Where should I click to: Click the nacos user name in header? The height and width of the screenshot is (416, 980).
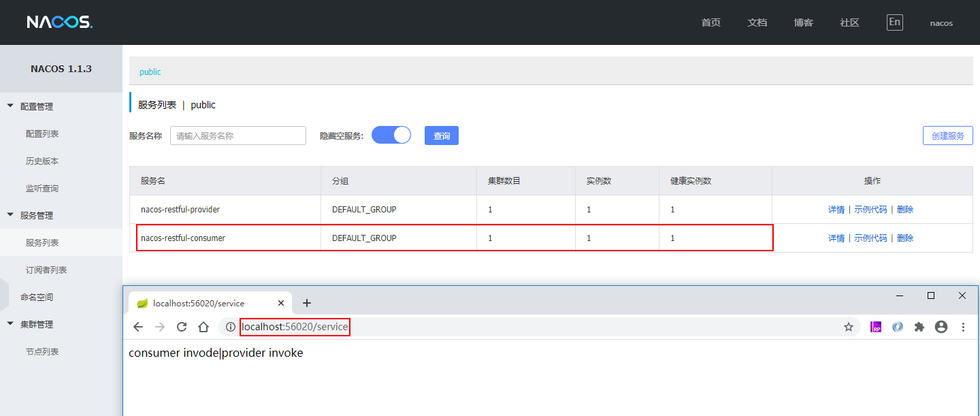[x=941, y=23]
